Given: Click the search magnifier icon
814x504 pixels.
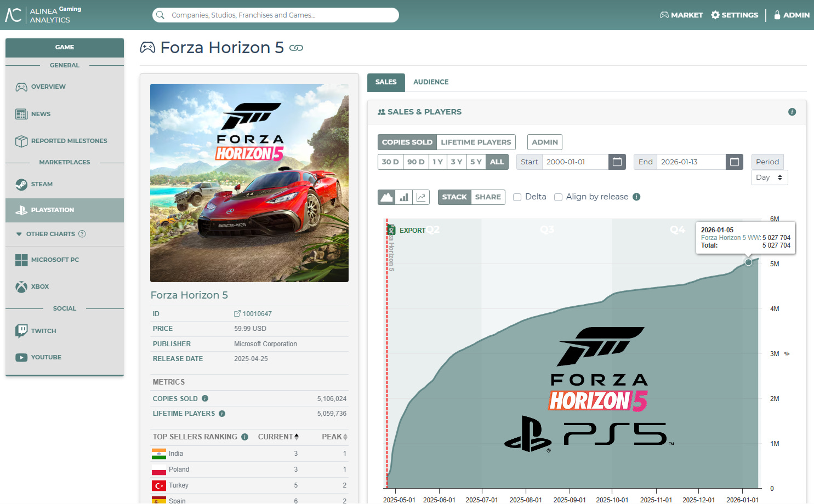Looking at the screenshot, I should 160,15.
